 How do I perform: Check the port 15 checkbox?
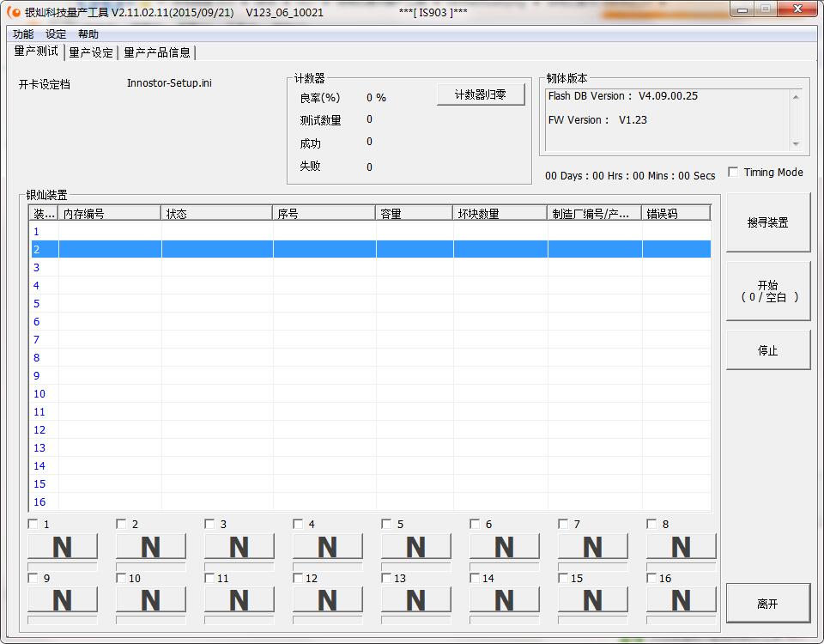coord(563,578)
